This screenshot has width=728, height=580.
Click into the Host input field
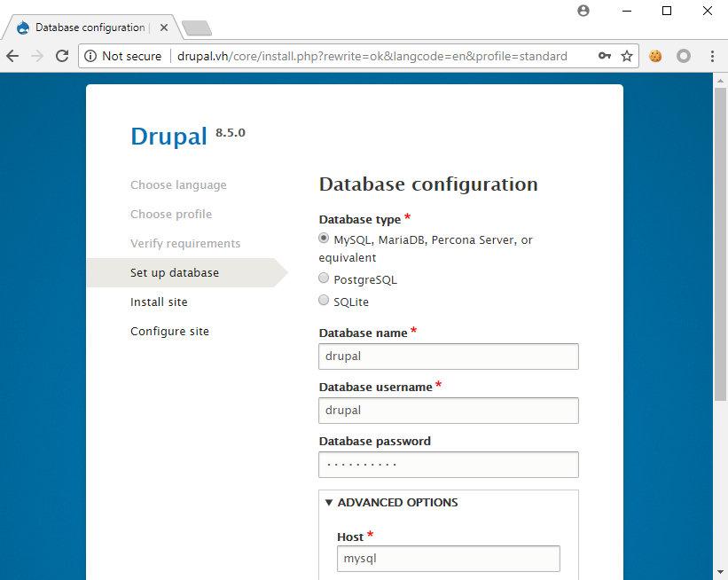coord(448,559)
